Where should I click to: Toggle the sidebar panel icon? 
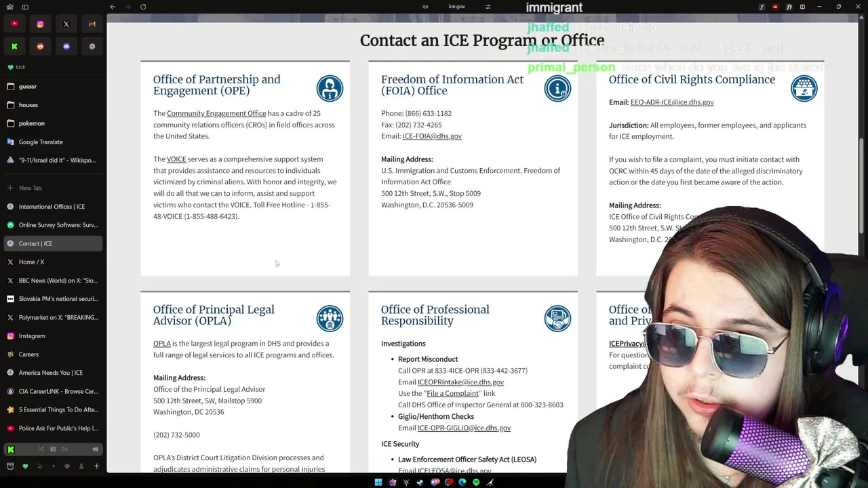pyautogui.click(x=25, y=7)
